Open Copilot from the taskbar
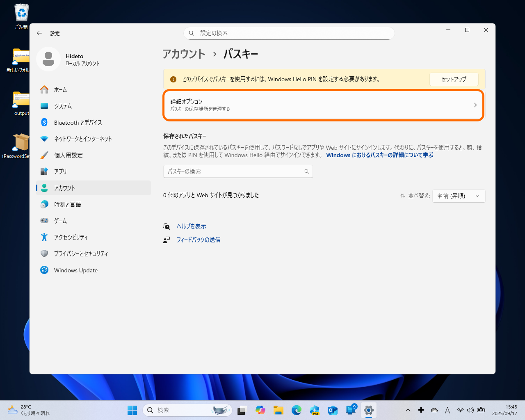Image resolution: width=525 pixels, height=420 pixels. tap(260, 410)
